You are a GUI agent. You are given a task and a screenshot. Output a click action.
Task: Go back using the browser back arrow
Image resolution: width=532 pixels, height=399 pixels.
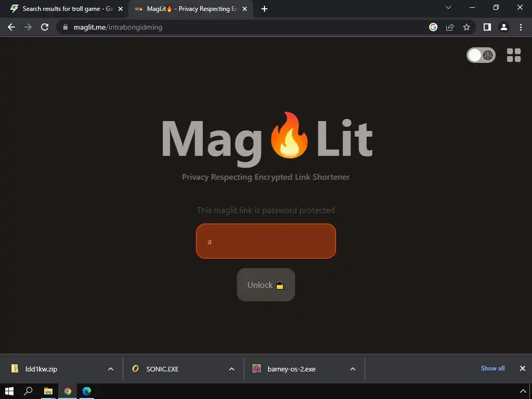click(11, 27)
